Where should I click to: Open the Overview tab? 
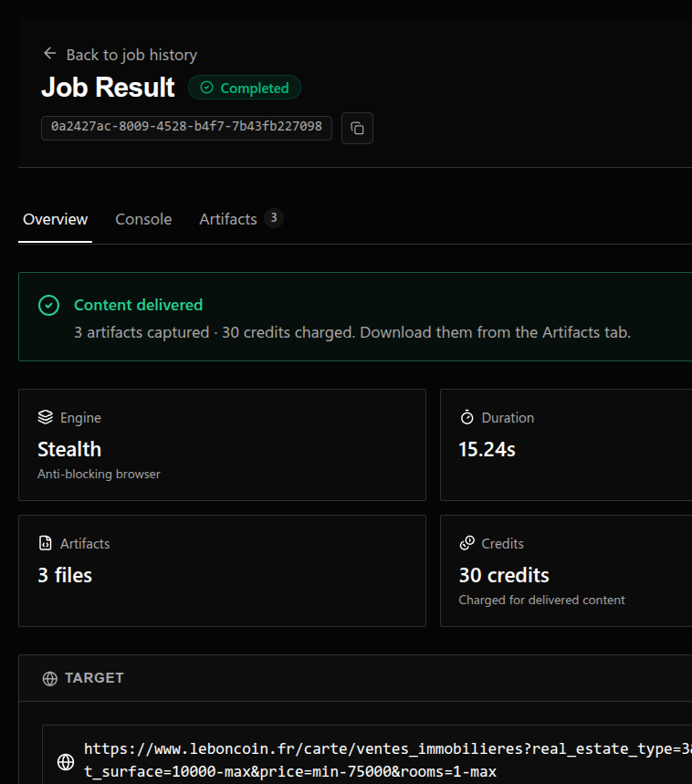[x=55, y=219]
